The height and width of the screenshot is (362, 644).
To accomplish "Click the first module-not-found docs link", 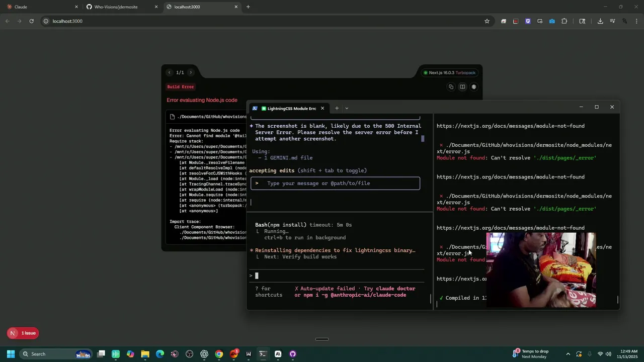I will 510,126.
